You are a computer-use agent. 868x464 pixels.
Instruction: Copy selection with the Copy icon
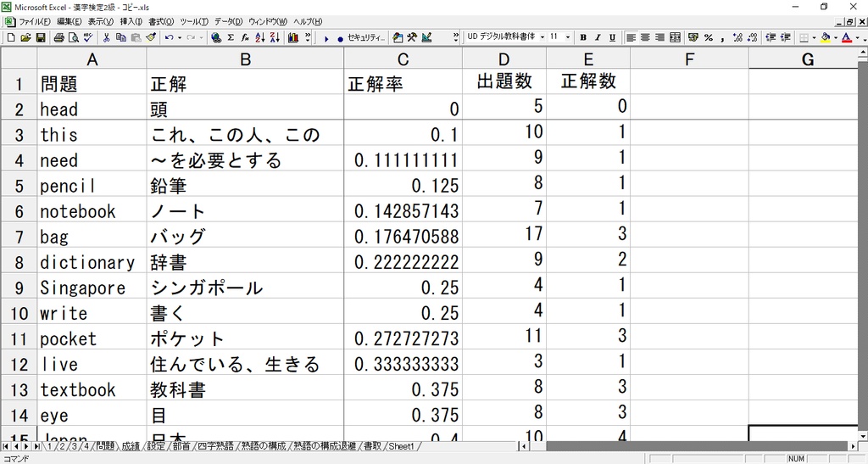(120, 37)
